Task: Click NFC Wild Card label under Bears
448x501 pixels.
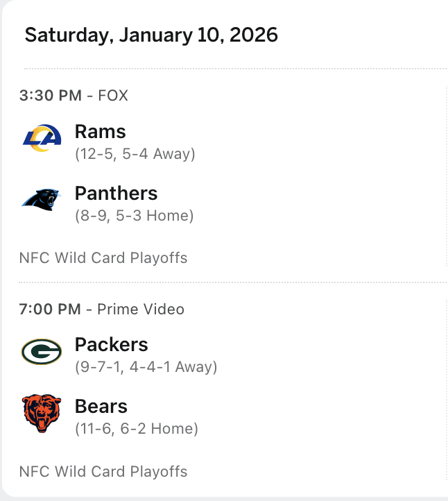Action: [x=103, y=472]
